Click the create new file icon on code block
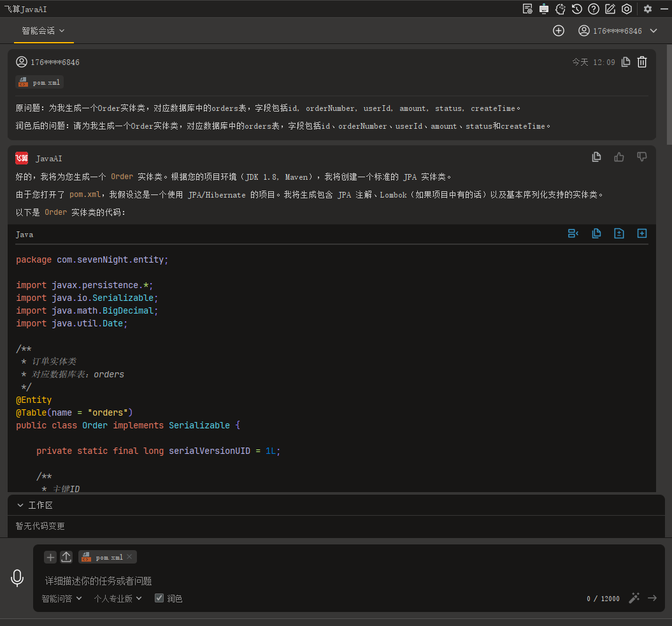Screen dimensions: 672x626 (x=642, y=234)
